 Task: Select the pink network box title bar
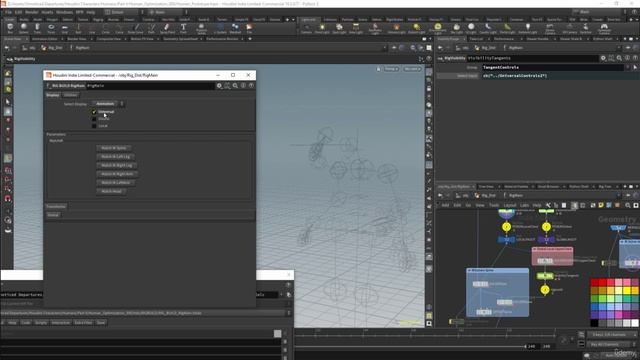coord(552,249)
